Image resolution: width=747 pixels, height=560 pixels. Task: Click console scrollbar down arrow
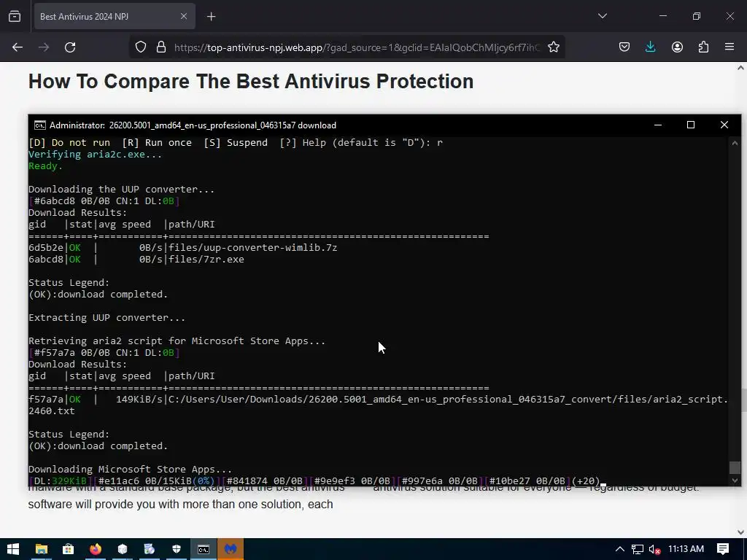tap(735, 481)
